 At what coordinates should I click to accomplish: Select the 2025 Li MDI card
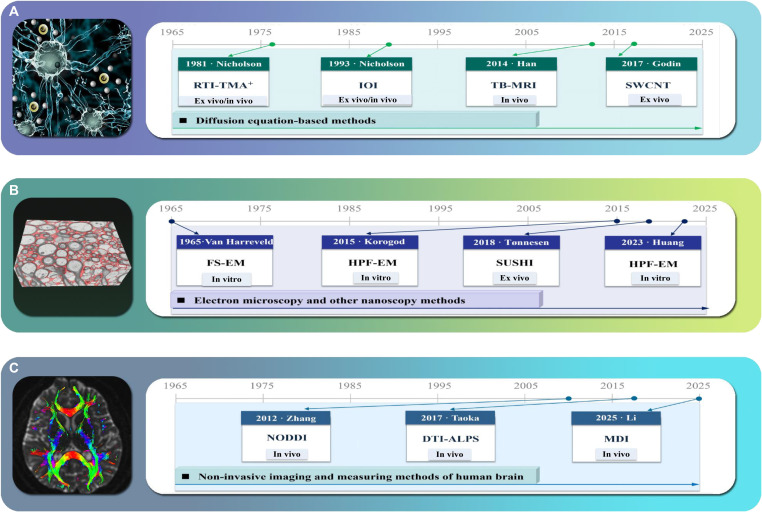pyautogui.click(x=616, y=436)
